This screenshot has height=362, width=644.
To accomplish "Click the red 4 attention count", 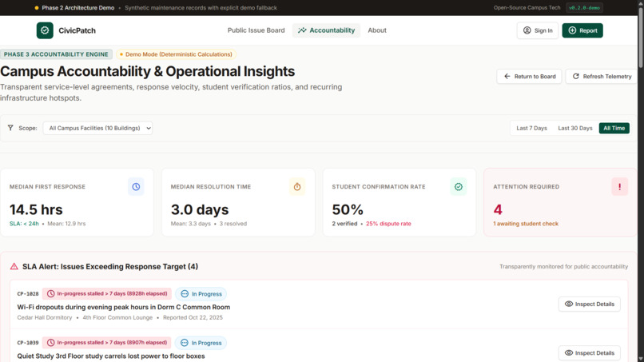I will point(498,209).
